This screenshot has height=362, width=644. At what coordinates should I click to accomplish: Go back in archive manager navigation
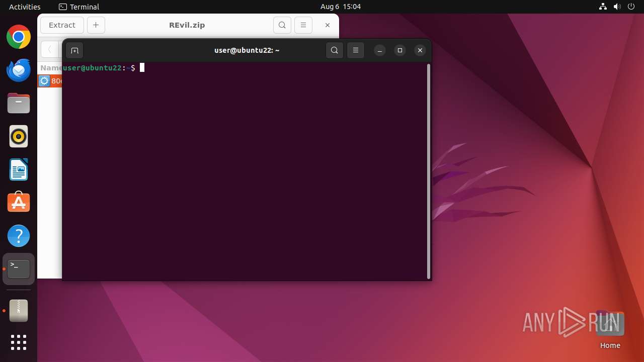49,49
